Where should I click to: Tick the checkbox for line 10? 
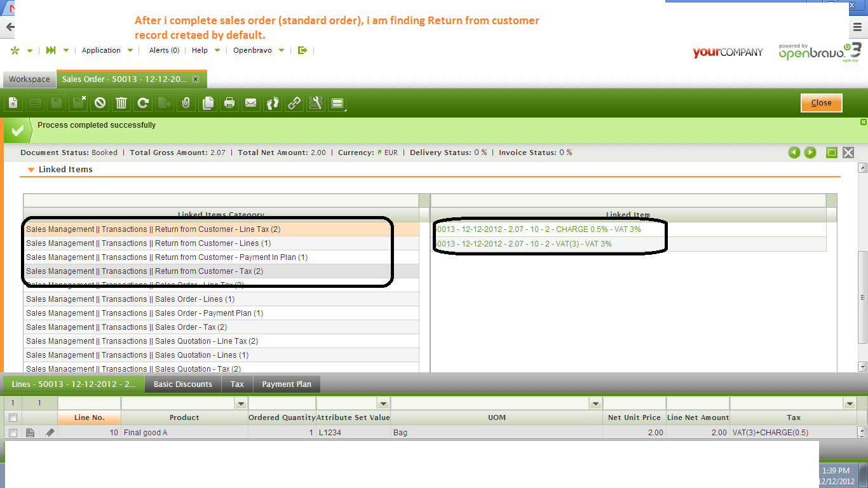(x=13, y=433)
